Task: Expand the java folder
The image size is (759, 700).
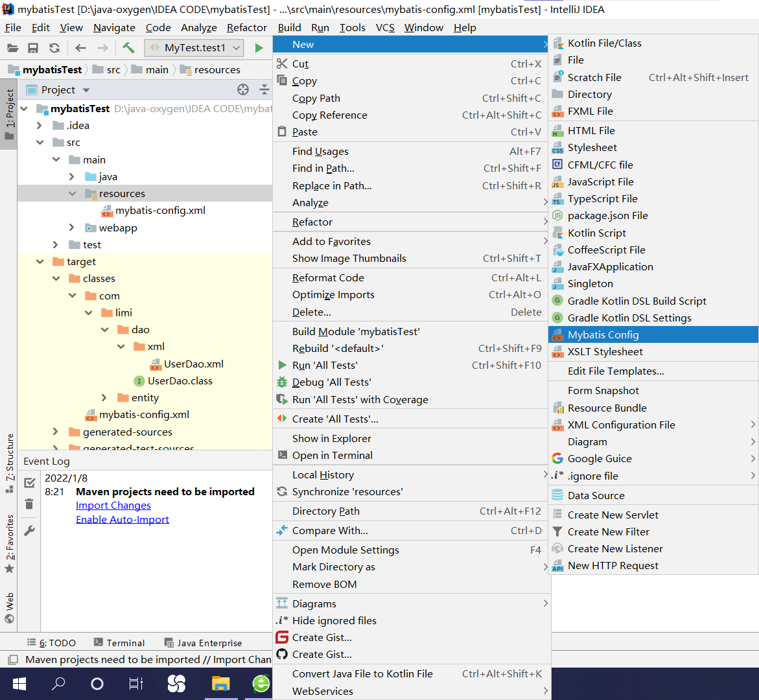Action: click(72, 177)
